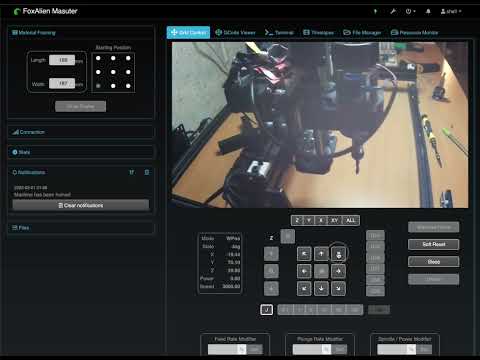
Task: Select middle-right starting position dot
Action: (x=128, y=72)
